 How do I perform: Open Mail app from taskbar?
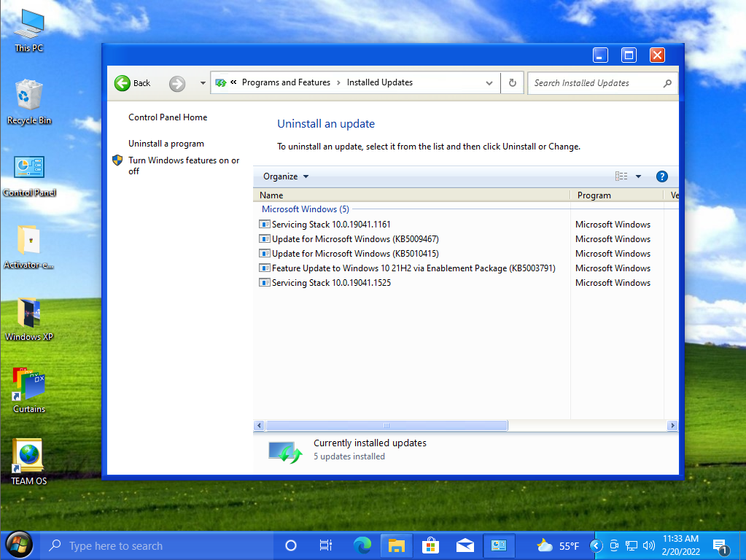(x=465, y=545)
